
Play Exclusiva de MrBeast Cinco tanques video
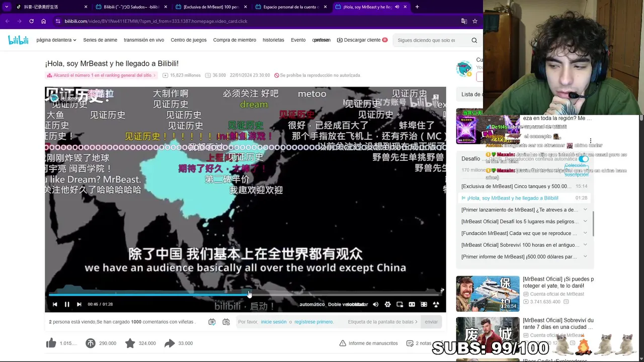point(524,186)
